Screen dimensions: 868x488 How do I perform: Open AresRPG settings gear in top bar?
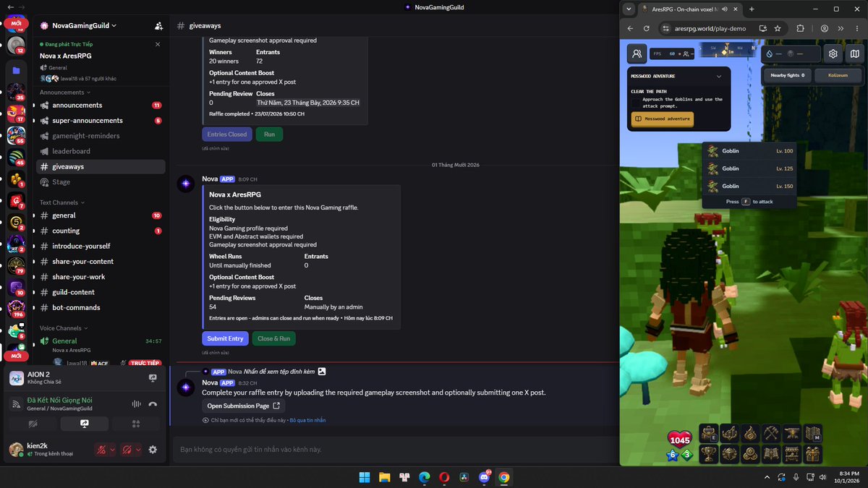pyautogui.click(x=833, y=53)
